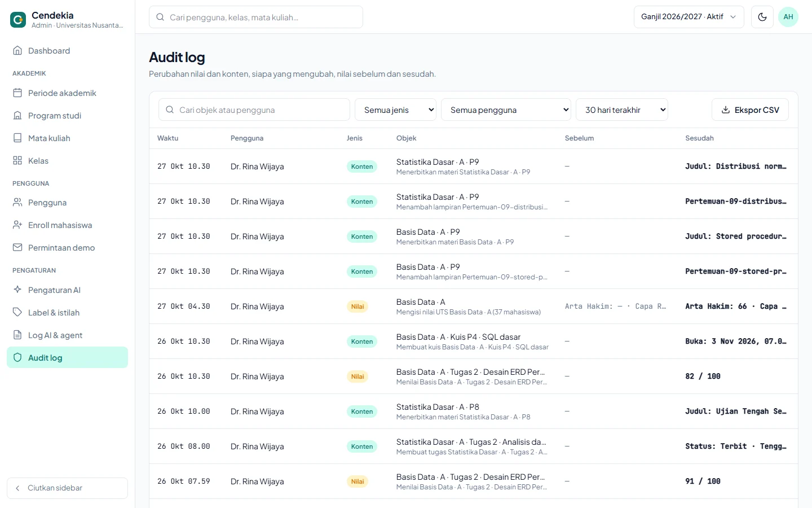The height and width of the screenshot is (508, 812).
Task: Open the 30 hari terakhir range dropdown
Action: 622,110
